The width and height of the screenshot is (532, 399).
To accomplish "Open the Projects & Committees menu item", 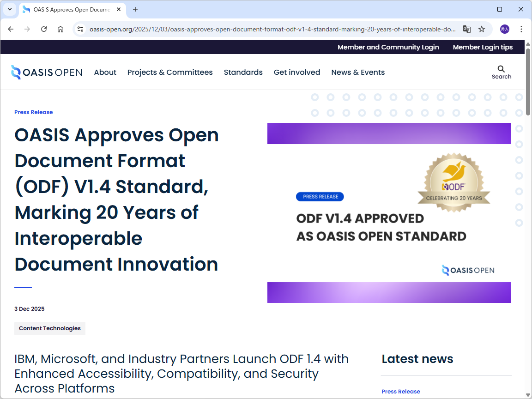I will [x=170, y=72].
